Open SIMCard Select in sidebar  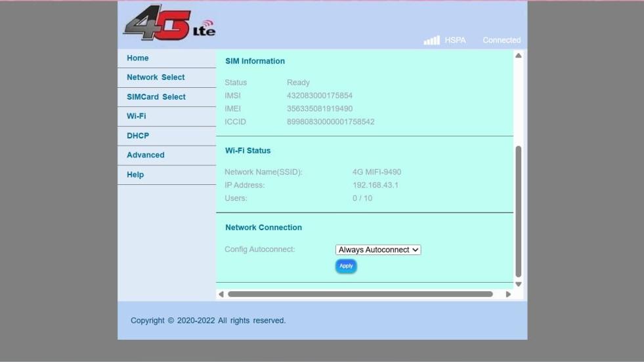coord(156,97)
